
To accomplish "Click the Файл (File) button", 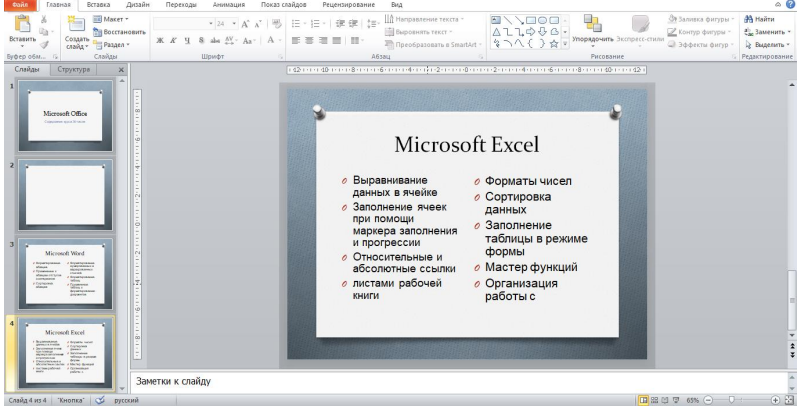I will (21, 5).
